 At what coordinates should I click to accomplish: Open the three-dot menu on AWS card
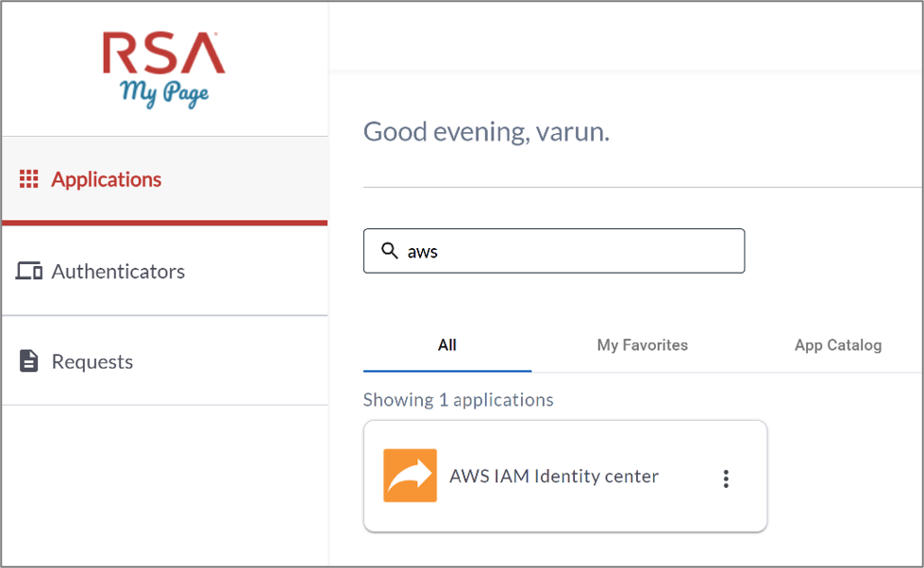(726, 478)
